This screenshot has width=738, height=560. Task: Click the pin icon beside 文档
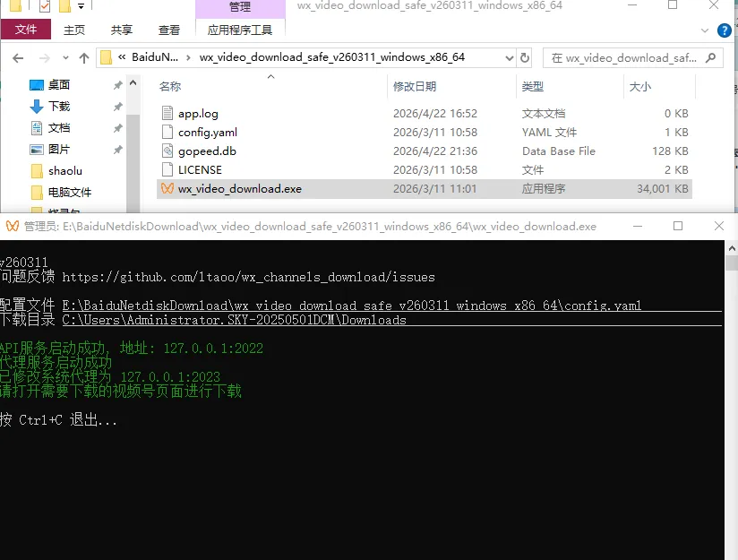tap(117, 128)
